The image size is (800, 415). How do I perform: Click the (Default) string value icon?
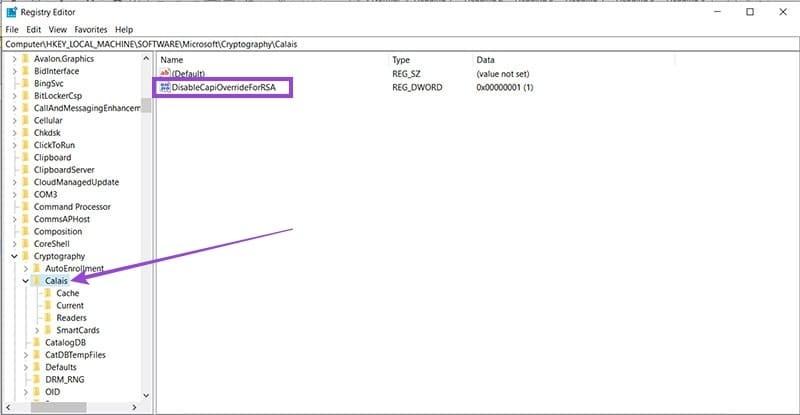click(x=164, y=74)
